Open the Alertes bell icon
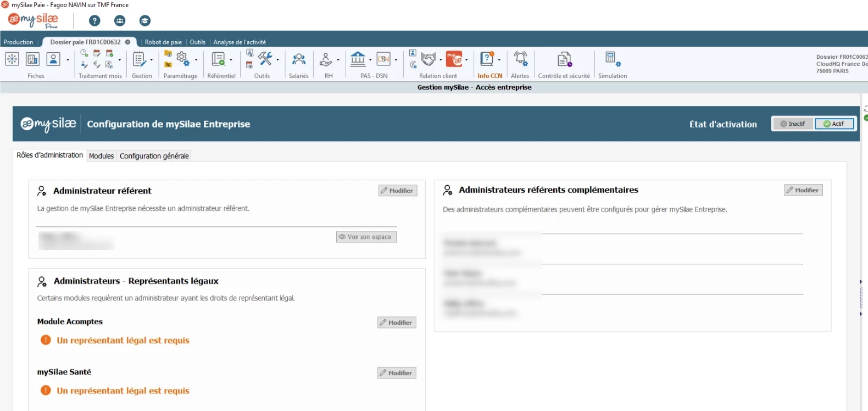The width and height of the screenshot is (868, 411). click(x=521, y=58)
